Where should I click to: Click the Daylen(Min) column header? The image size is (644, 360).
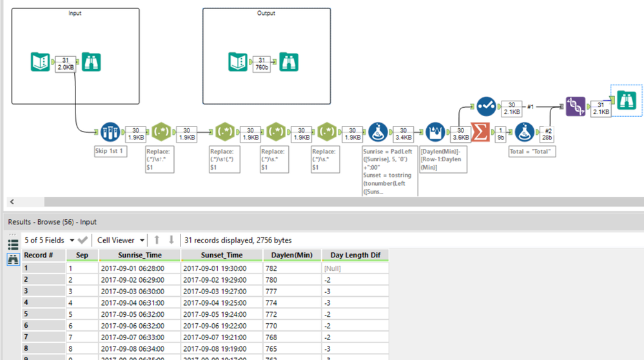(x=292, y=255)
